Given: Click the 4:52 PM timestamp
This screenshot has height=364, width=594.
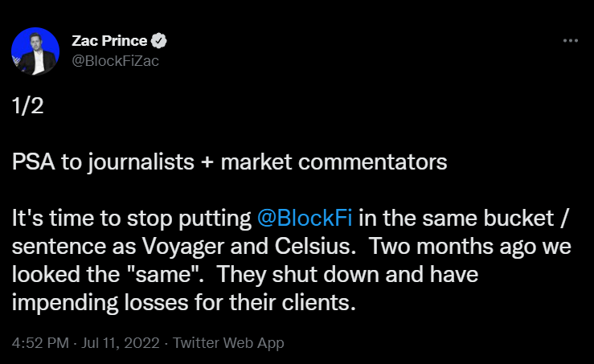Looking at the screenshot, I should click(40, 343).
